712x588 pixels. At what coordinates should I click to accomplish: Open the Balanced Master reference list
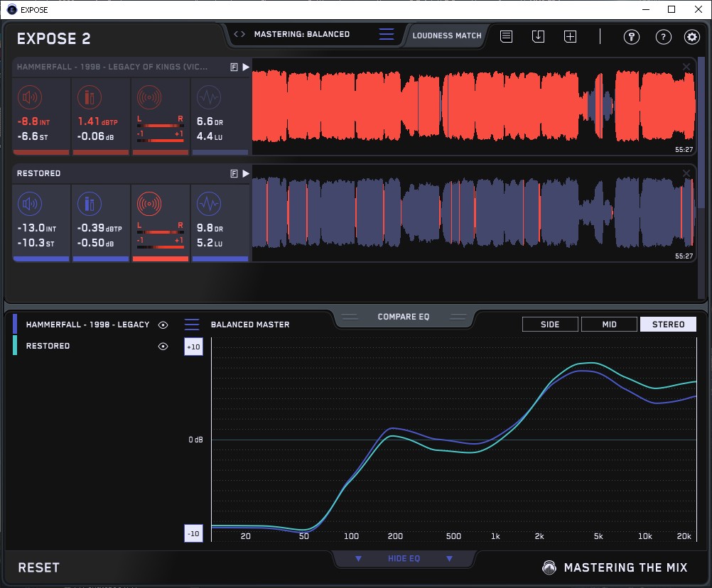pos(192,325)
